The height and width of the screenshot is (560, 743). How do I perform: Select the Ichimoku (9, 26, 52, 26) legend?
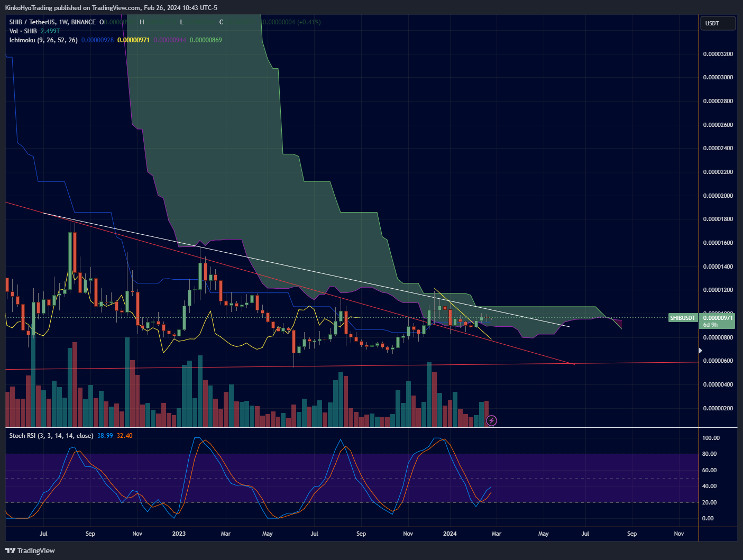pos(43,40)
